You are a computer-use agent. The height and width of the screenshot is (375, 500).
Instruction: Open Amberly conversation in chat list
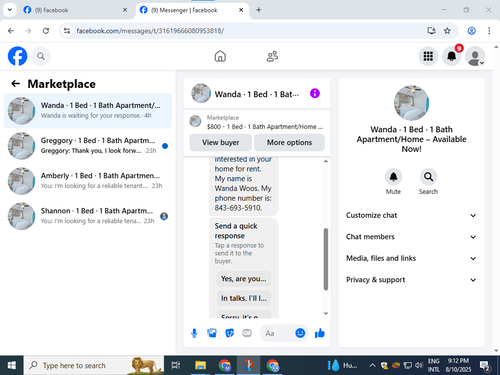tap(88, 181)
